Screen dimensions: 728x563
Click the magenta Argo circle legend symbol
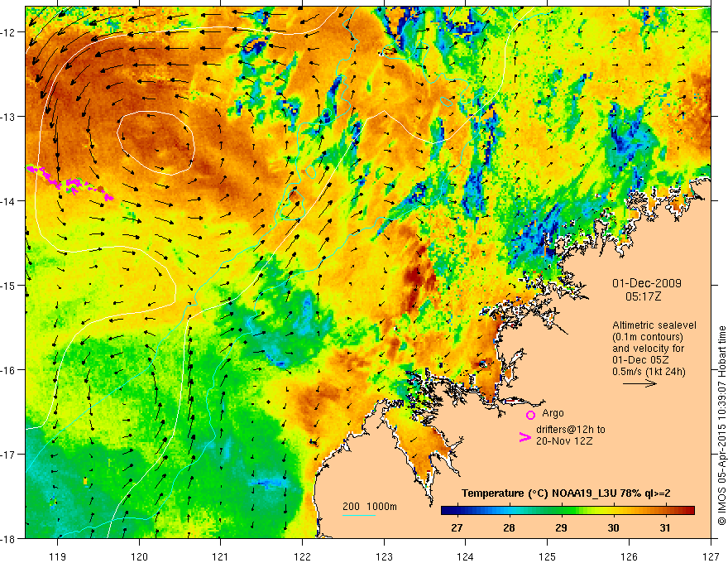pyautogui.click(x=530, y=415)
